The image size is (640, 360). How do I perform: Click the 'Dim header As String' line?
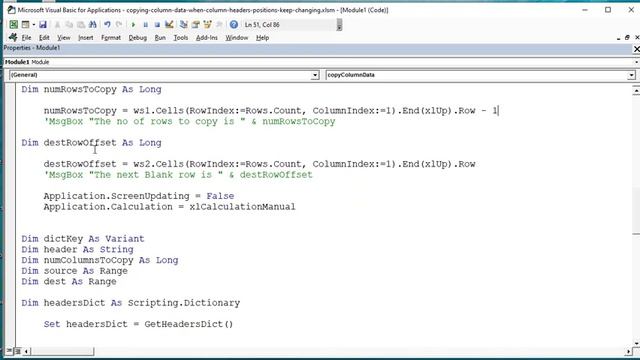pos(78,249)
